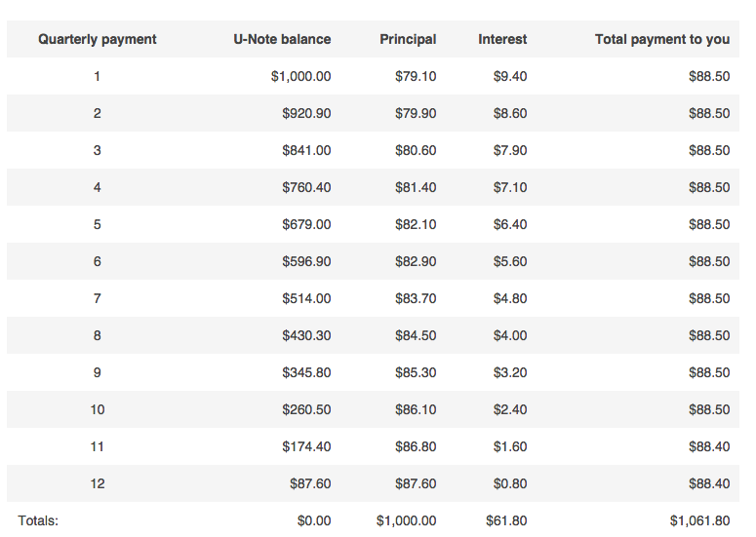Viewport: 756px width, 537px height.
Task: Click the $920.90 balance cell
Action: pos(306,113)
